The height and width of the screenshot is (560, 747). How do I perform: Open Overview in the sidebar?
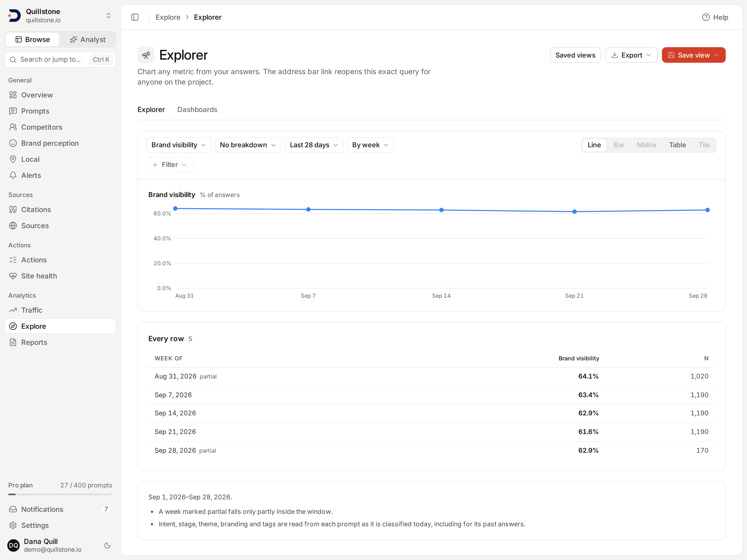60,95
